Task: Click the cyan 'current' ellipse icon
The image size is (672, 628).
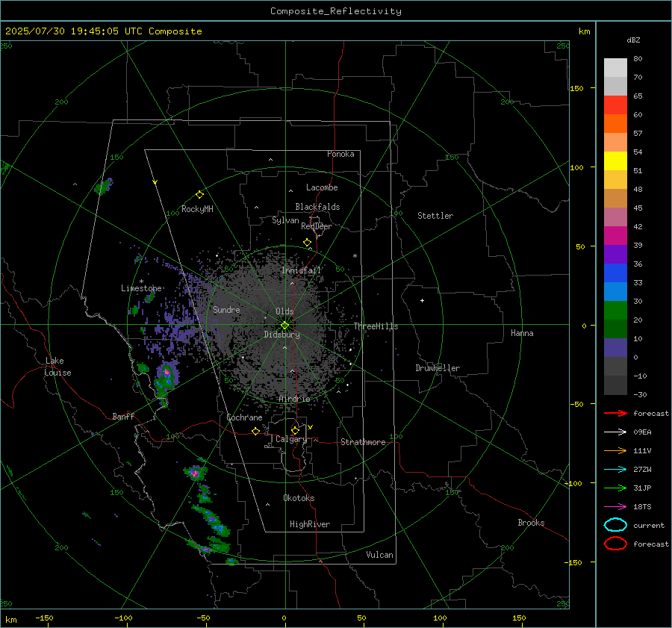Action: 615,525
